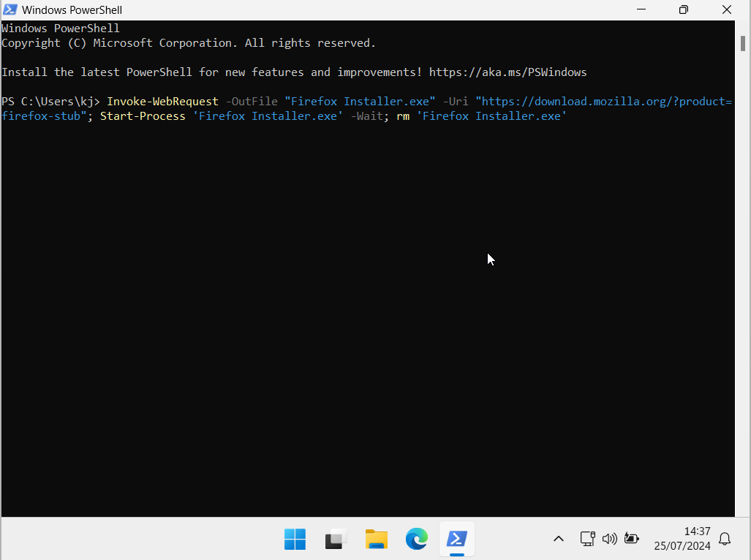Click the Windows PowerShell title text
The width and height of the screenshot is (751, 560).
click(x=72, y=10)
